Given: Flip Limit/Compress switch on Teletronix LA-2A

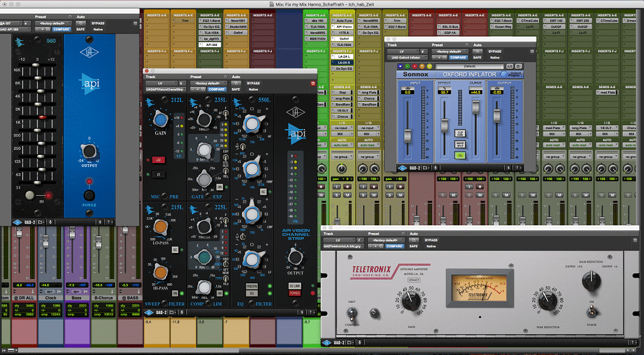Looking at the screenshot, I should (x=353, y=314).
